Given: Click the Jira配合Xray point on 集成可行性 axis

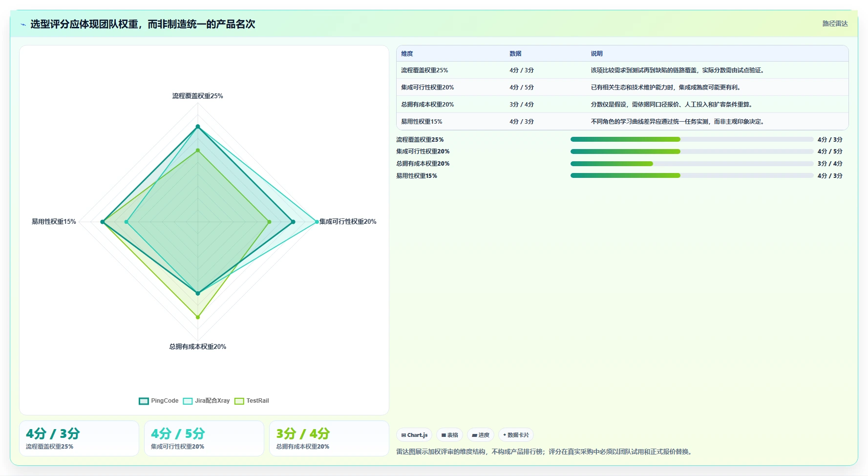Looking at the screenshot, I should coord(317,222).
